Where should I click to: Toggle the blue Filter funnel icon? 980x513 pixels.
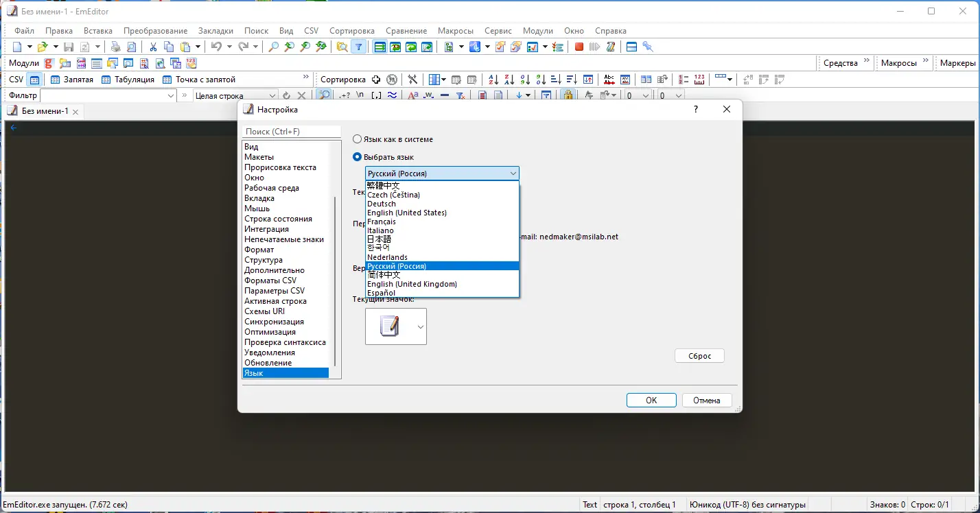pos(358,47)
